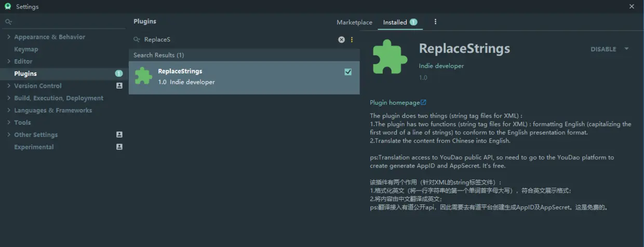Screen dimensions: 644x247
Task: Click the settings search magnifier icon
Action: (x=8, y=22)
